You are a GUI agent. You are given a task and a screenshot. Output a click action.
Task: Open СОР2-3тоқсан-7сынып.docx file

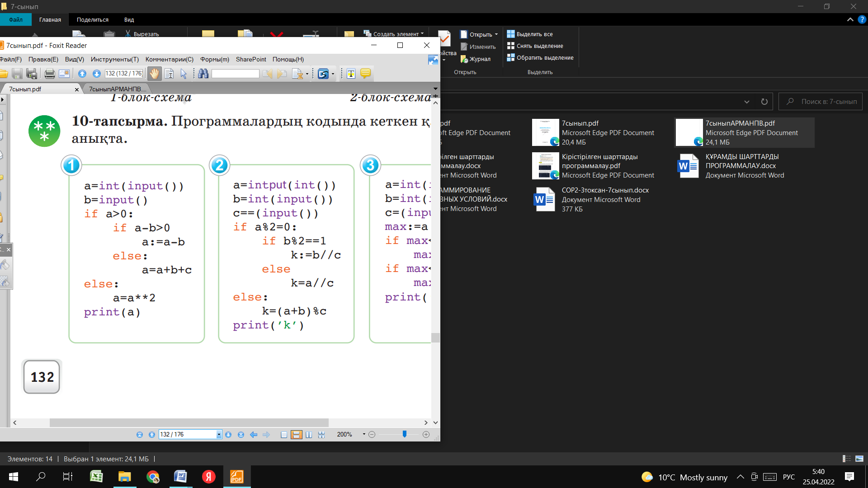(x=605, y=190)
